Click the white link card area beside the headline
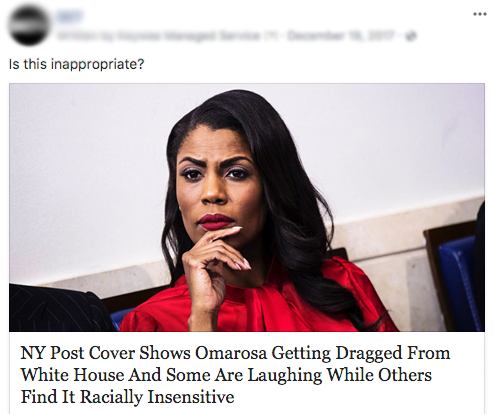 coord(467,375)
